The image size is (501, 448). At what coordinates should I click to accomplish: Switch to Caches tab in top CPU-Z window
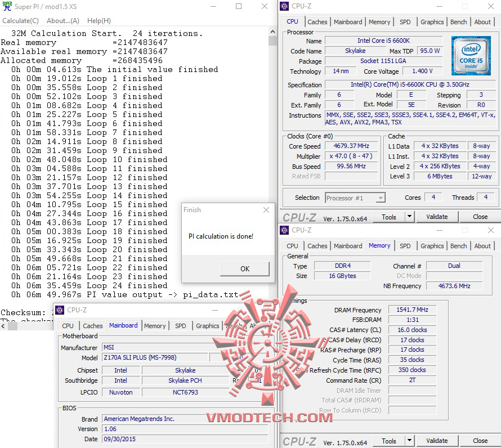(x=317, y=22)
